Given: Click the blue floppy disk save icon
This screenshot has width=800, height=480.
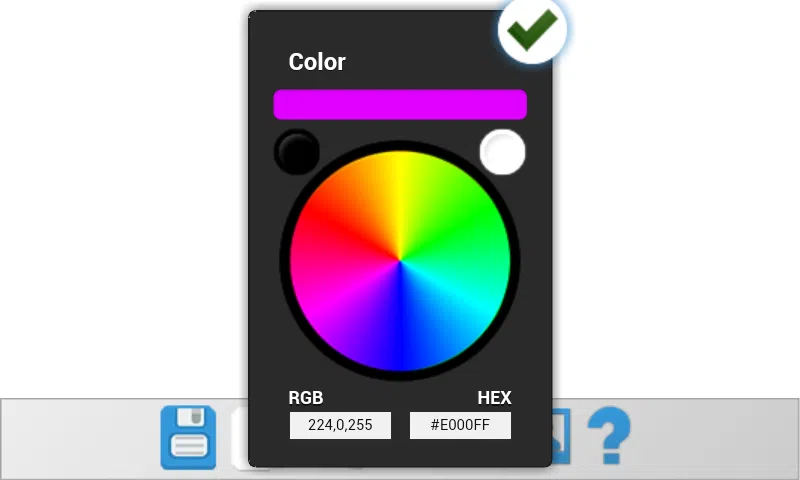Looking at the screenshot, I should [188, 437].
